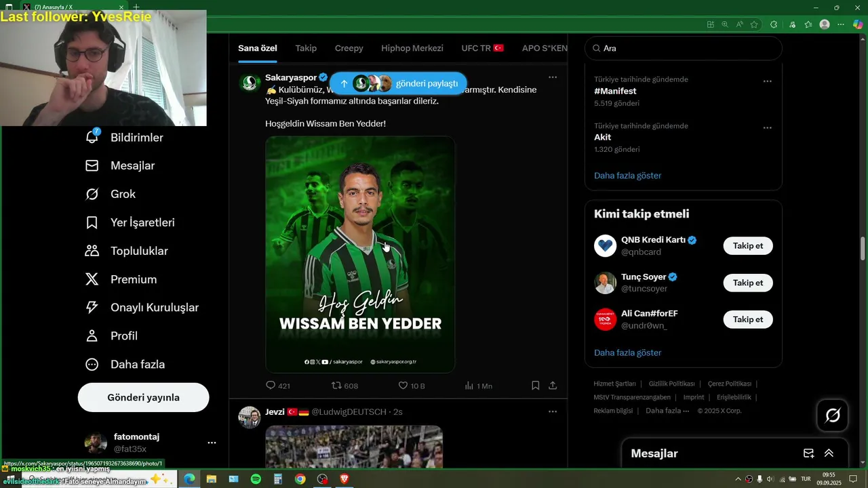This screenshot has height=488, width=868.
Task: Open more options for Jevzi post
Action: [x=553, y=411]
